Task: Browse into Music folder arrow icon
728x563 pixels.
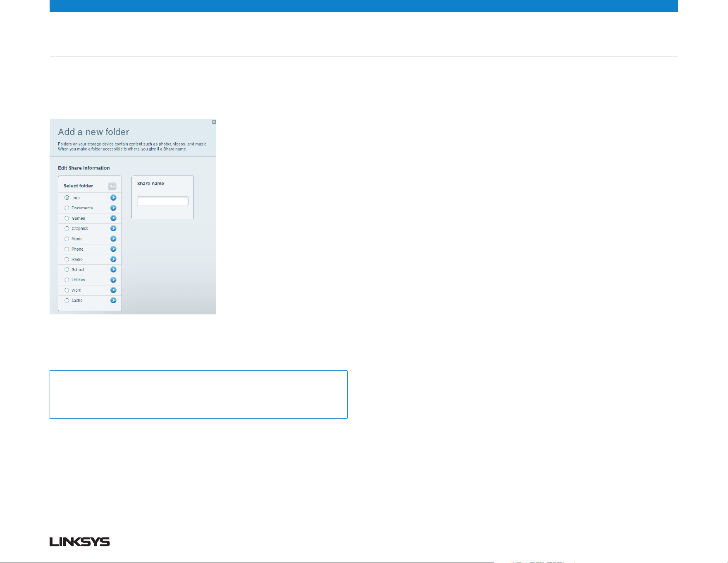Action: (x=113, y=239)
